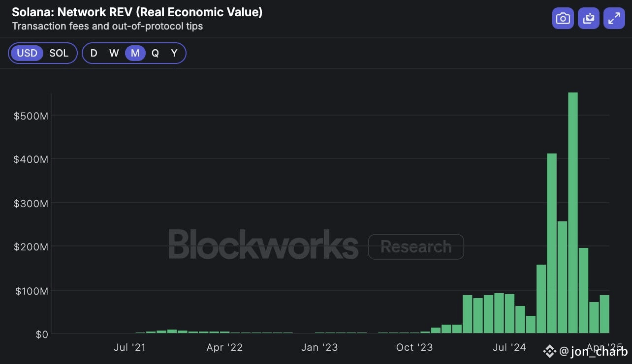Image resolution: width=632 pixels, height=364 pixels.
Task: Click the last bar at the chart's right edge
Action: click(604, 314)
